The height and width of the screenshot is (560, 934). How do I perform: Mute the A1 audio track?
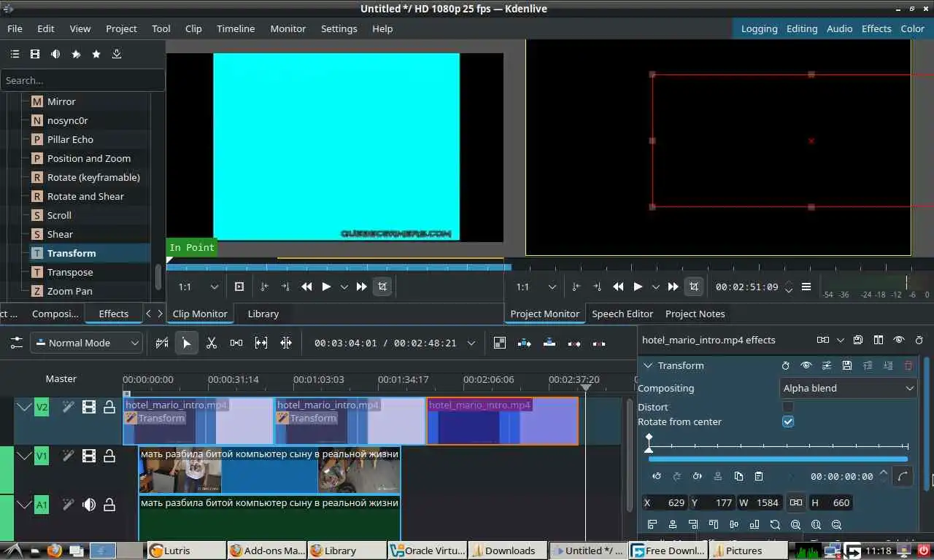coord(89,505)
